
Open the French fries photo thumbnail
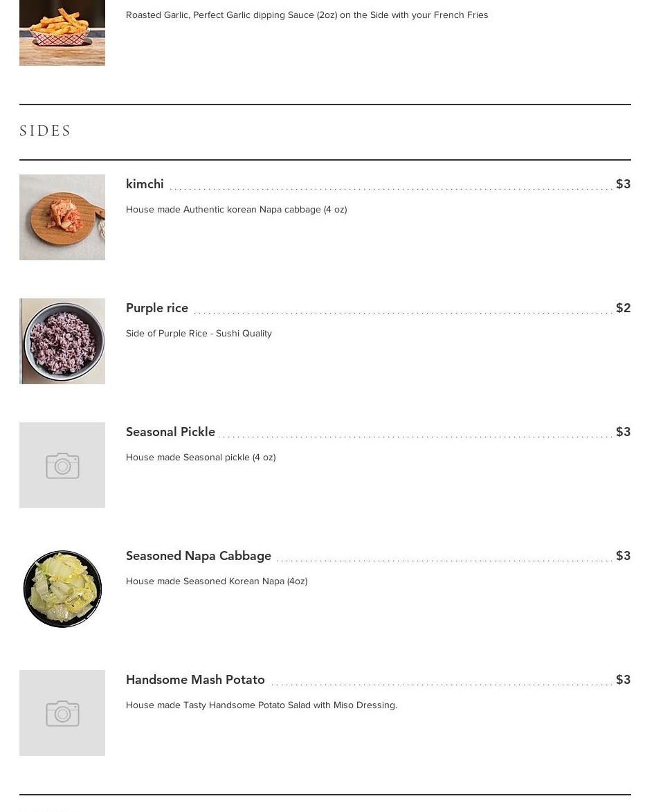62,33
